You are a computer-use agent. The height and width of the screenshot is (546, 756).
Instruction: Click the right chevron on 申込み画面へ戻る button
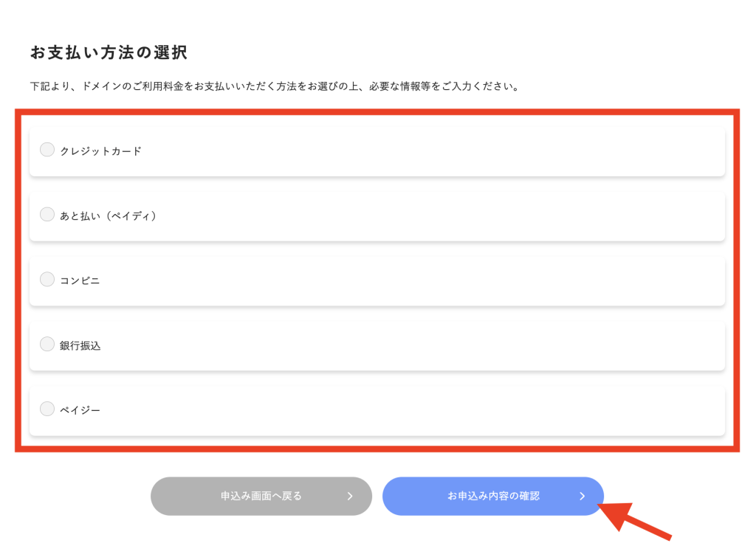click(x=350, y=496)
